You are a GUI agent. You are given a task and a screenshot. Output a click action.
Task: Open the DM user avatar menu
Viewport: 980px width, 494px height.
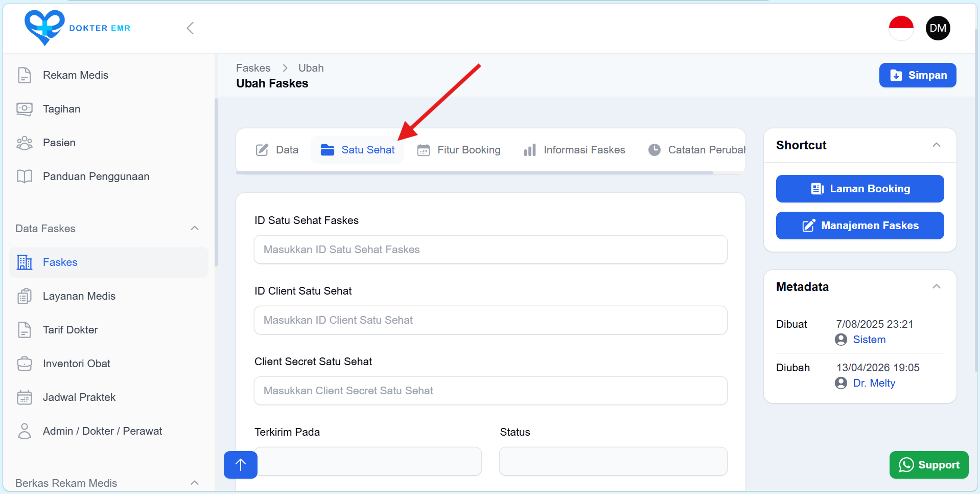click(938, 28)
